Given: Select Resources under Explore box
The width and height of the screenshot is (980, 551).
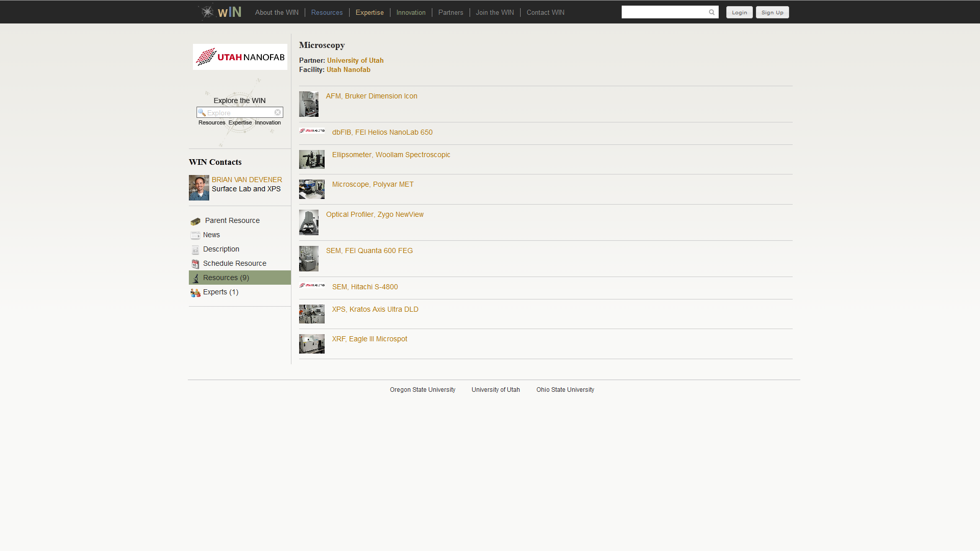Looking at the screenshot, I should click(x=212, y=122).
